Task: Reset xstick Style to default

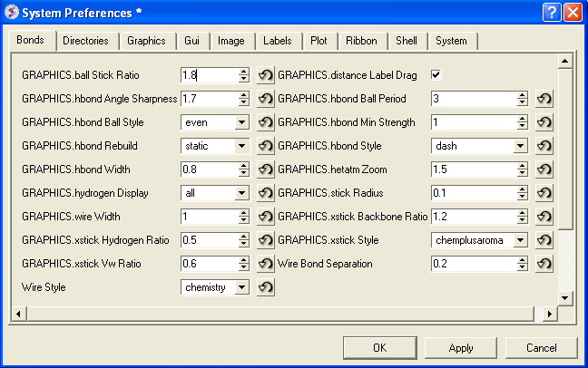Action: pos(544,240)
